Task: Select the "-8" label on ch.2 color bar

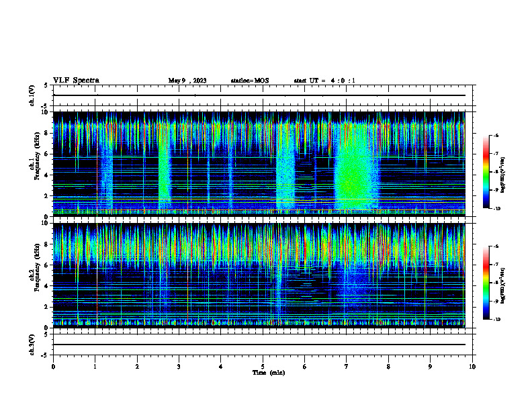Action: pos(495,283)
